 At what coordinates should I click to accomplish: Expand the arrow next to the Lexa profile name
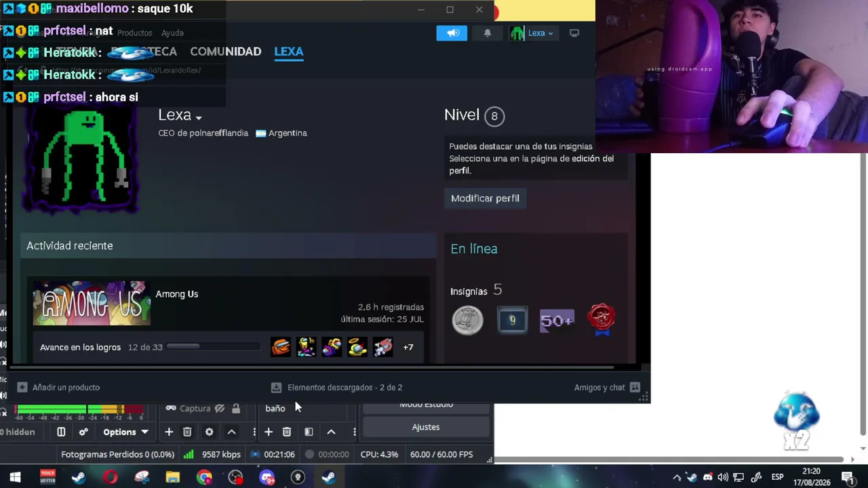coord(199,118)
